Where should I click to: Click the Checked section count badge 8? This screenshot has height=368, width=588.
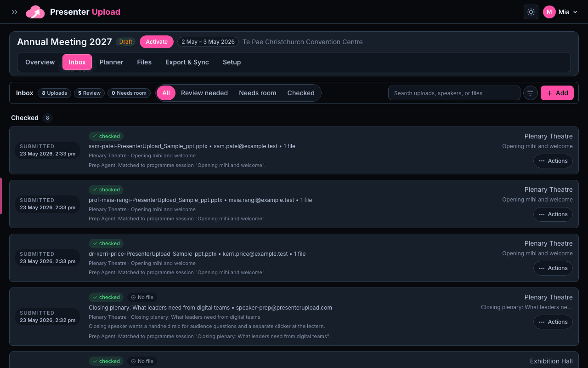47,118
